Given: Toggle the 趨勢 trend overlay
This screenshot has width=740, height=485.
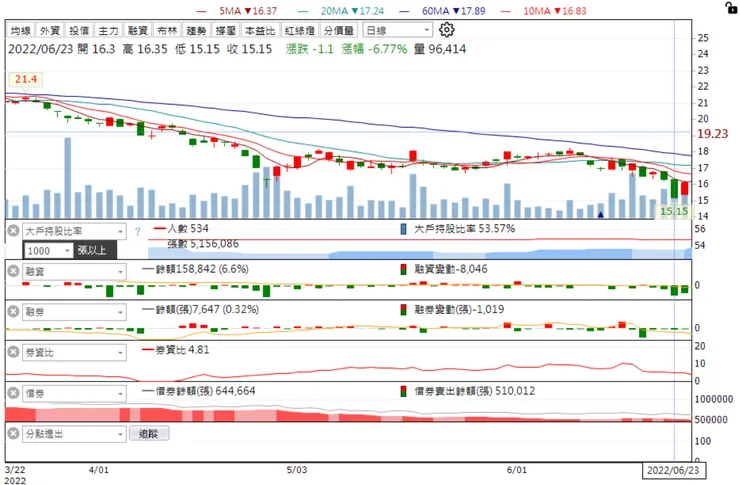Looking at the screenshot, I should tap(196, 30).
